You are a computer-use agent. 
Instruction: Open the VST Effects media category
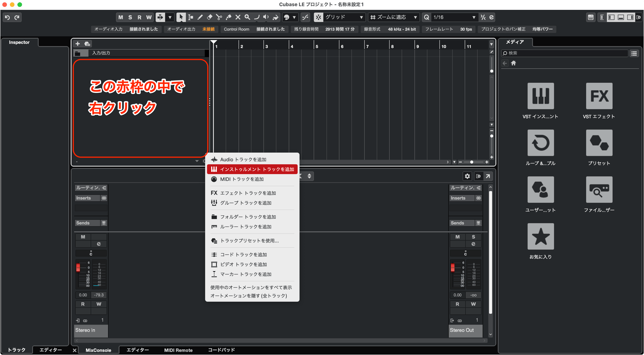tap(599, 96)
